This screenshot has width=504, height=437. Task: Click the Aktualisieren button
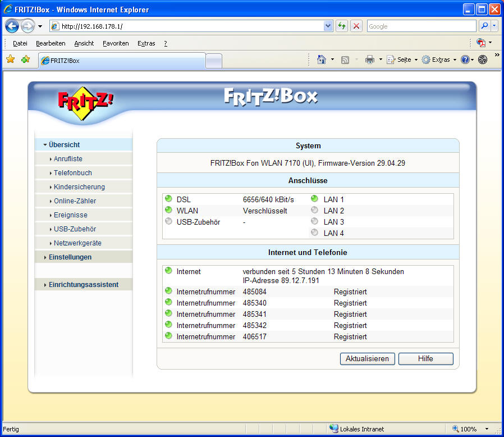click(x=368, y=359)
